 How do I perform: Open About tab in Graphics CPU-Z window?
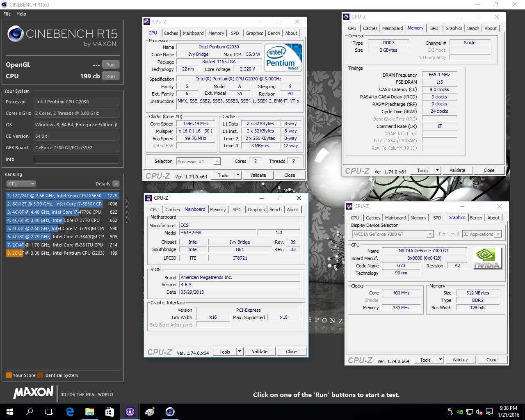493,218
